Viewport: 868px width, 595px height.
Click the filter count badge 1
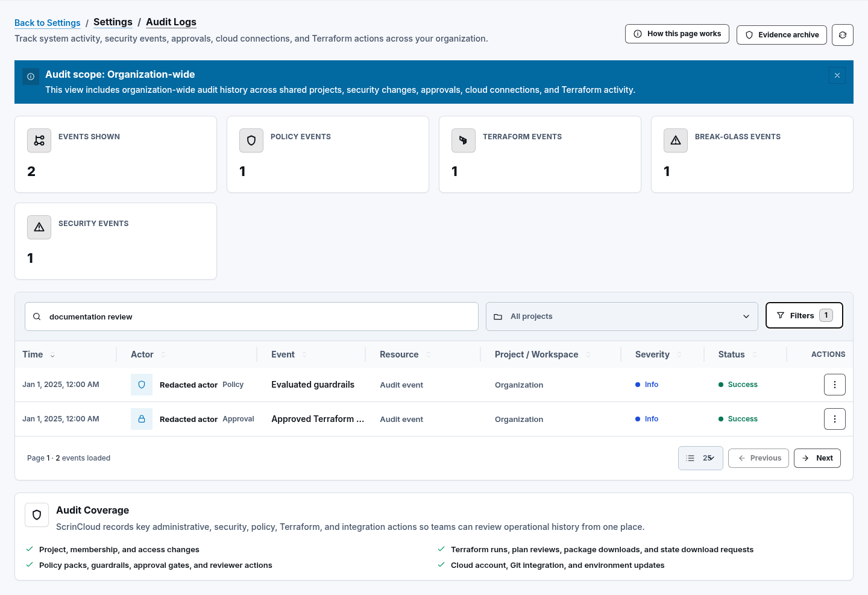pyautogui.click(x=826, y=315)
